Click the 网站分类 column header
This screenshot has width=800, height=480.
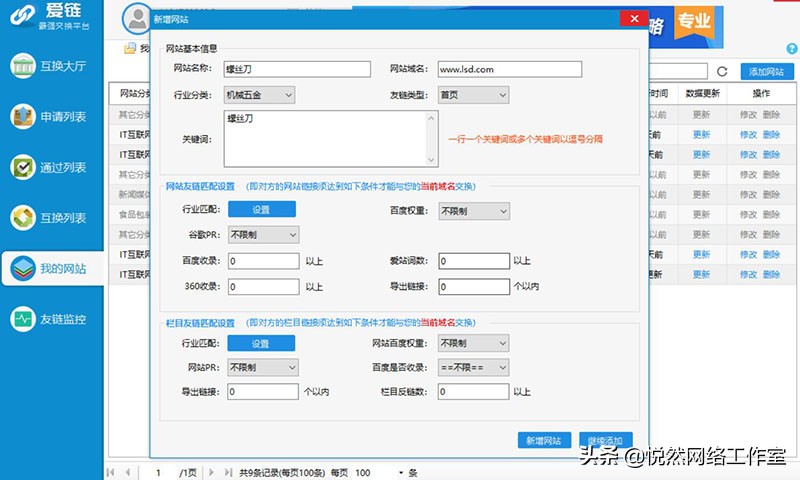(x=134, y=93)
